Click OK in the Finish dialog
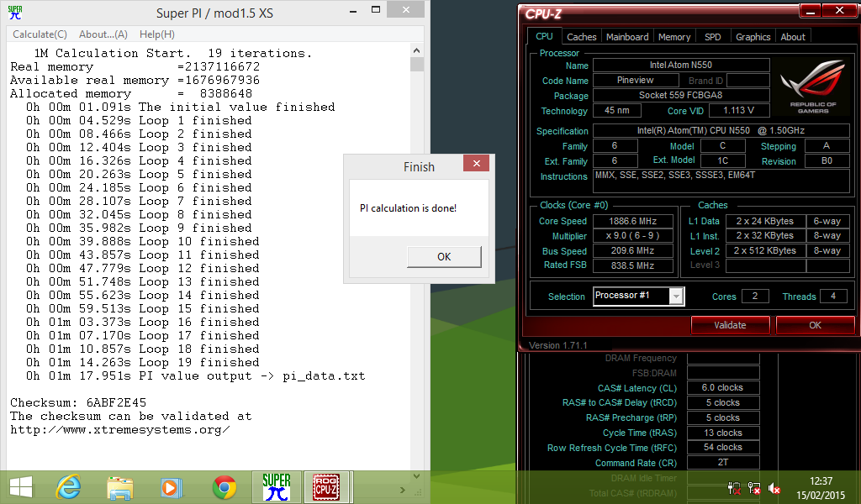 point(444,257)
